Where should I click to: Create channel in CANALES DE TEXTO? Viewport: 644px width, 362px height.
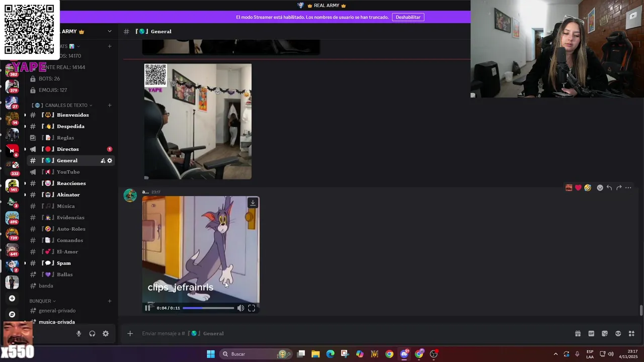(109, 105)
